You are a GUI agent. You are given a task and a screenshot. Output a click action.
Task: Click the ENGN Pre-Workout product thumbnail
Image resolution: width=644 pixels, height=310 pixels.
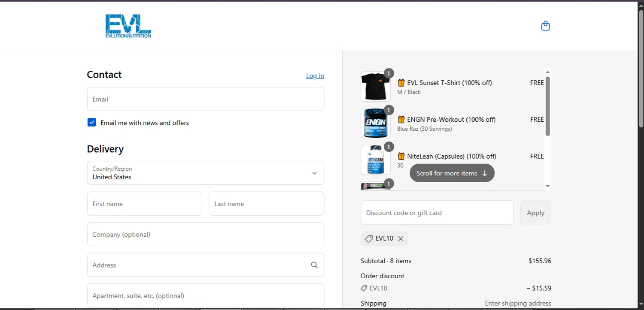point(375,123)
